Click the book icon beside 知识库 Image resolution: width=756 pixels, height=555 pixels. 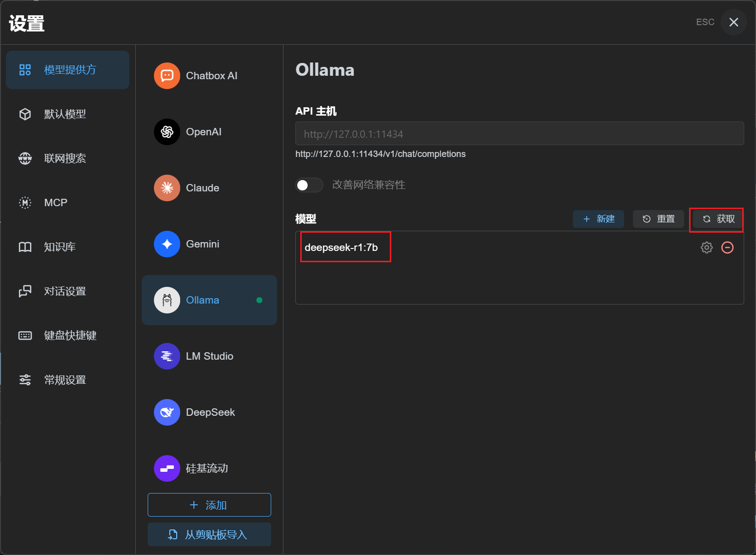click(x=25, y=247)
